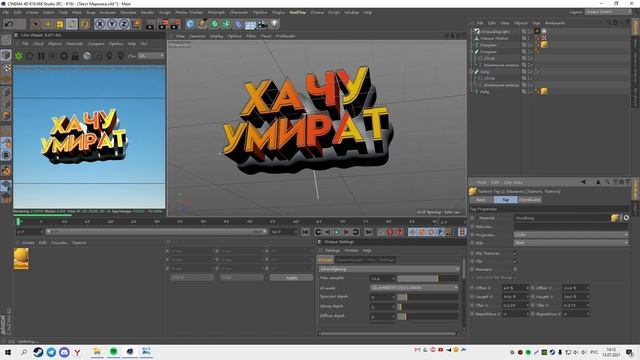The height and width of the screenshot is (360, 640).
Task: Click the blue Deformer object icon
Action: [x=238, y=25]
